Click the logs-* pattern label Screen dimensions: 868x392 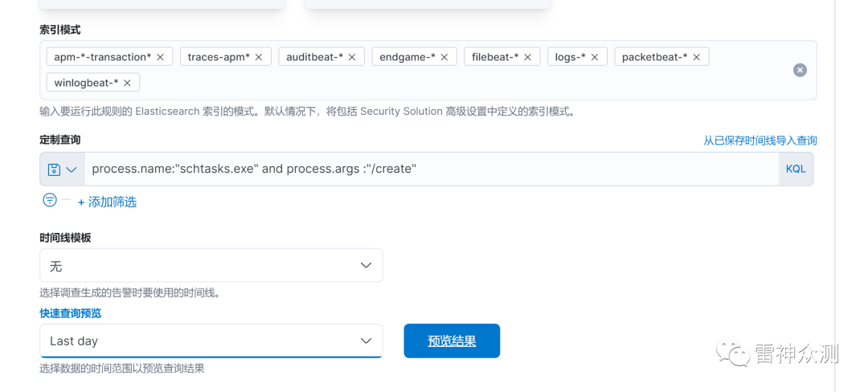pyautogui.click(x=571, y=57)
